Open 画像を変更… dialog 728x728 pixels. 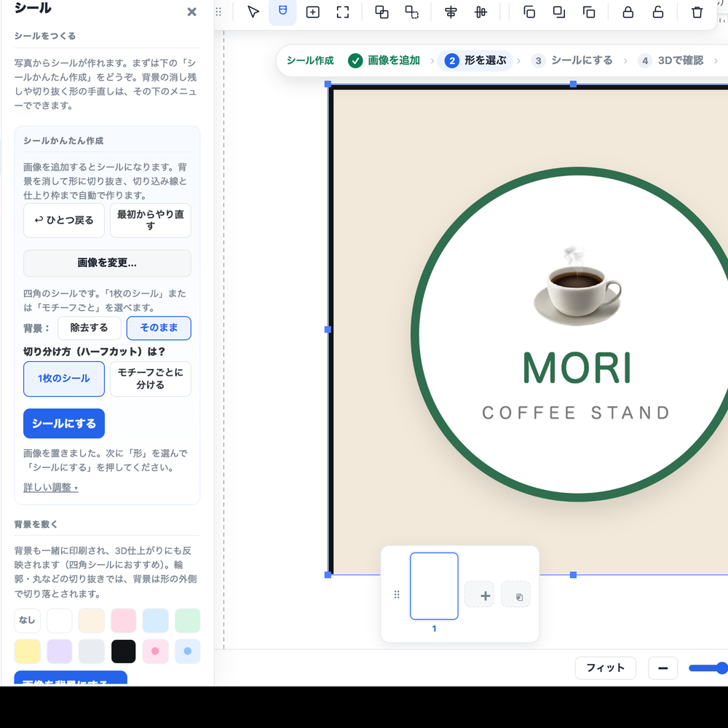(x=107, y=264)
